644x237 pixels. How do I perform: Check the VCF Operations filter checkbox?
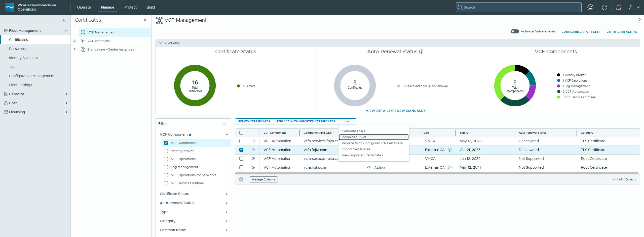click(x=166, y=159)
